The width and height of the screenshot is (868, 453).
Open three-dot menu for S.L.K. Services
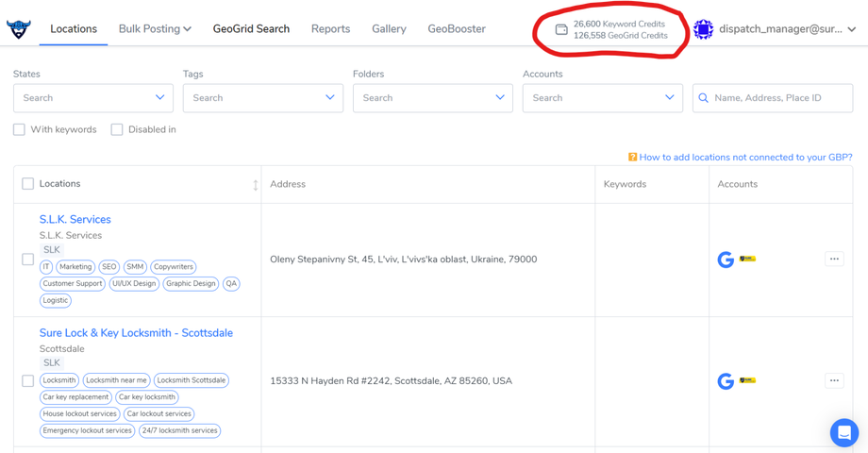834,259
